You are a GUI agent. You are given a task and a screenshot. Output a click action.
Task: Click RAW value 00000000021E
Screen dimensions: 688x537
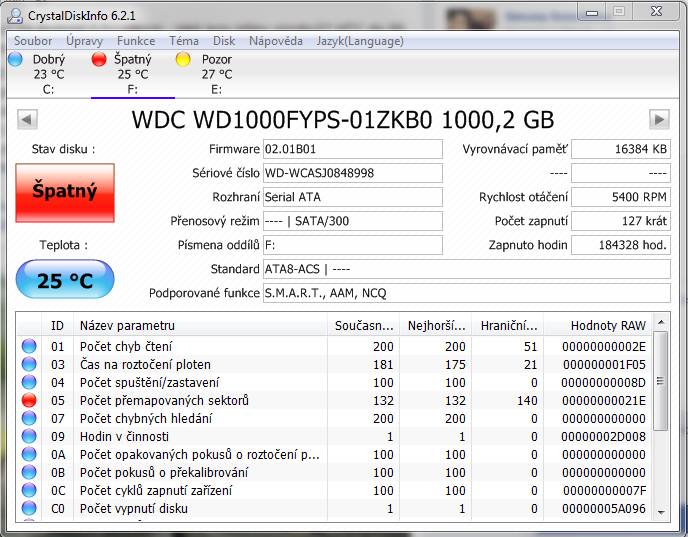coord(604,400)
